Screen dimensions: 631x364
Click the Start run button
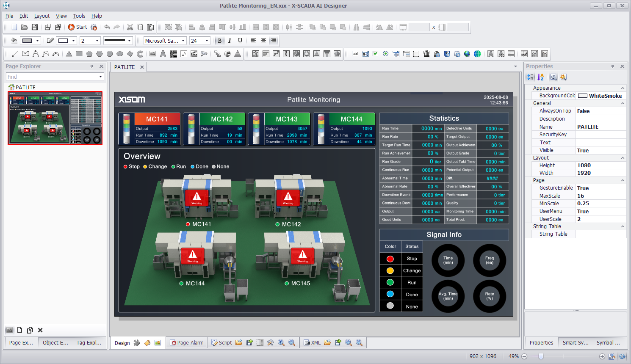77,27
